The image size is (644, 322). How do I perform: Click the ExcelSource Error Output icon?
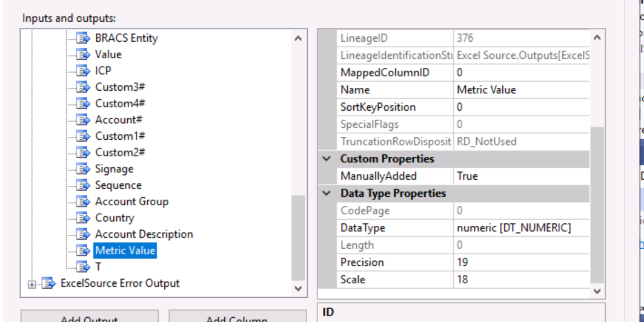pyautogui.click(x=48, y=283)
